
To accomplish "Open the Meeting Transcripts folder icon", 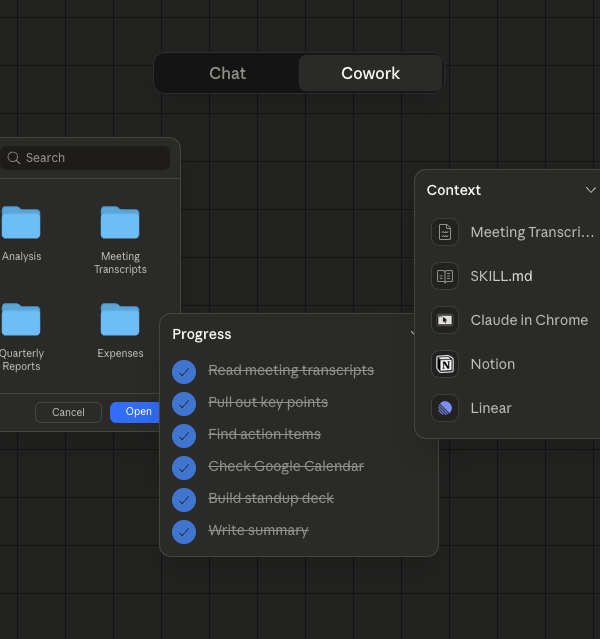I will click(x=120, y=223).
